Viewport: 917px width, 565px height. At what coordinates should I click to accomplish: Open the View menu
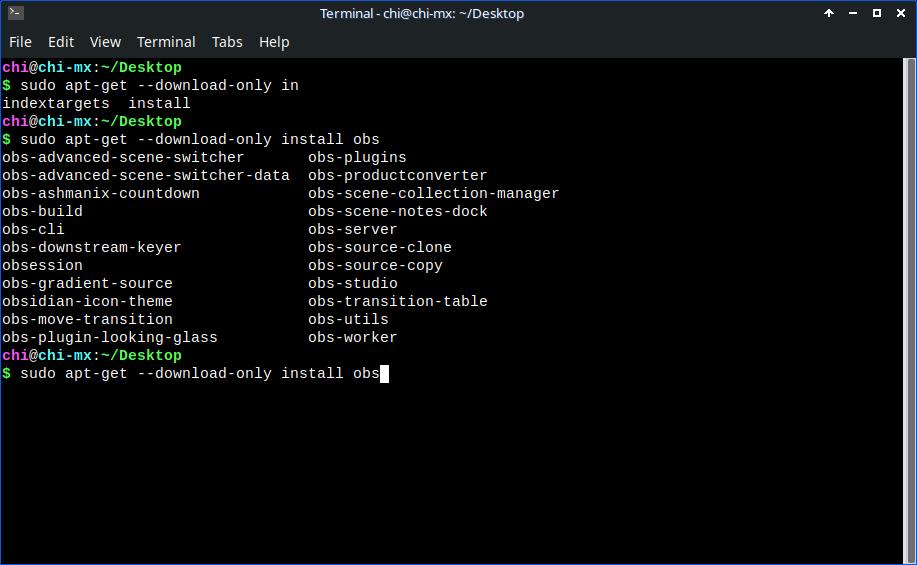[105, 42]
